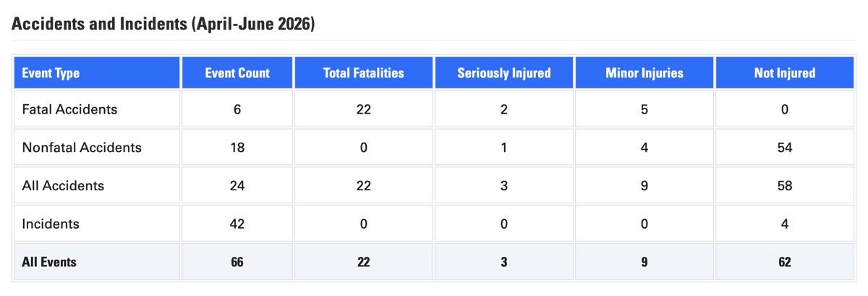The image size is (868, 296).
Task: Click Nonfatal Accidents event count 18
Action: (x=237, y=148)
